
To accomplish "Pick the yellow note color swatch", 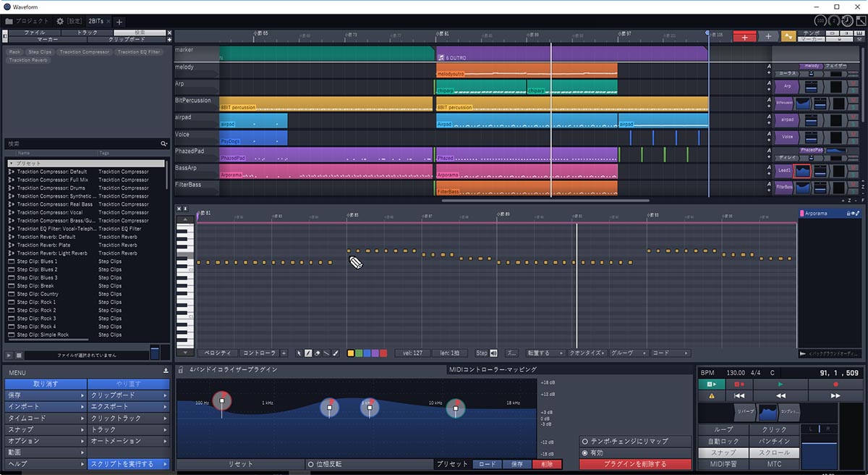I will coord(350,353).
